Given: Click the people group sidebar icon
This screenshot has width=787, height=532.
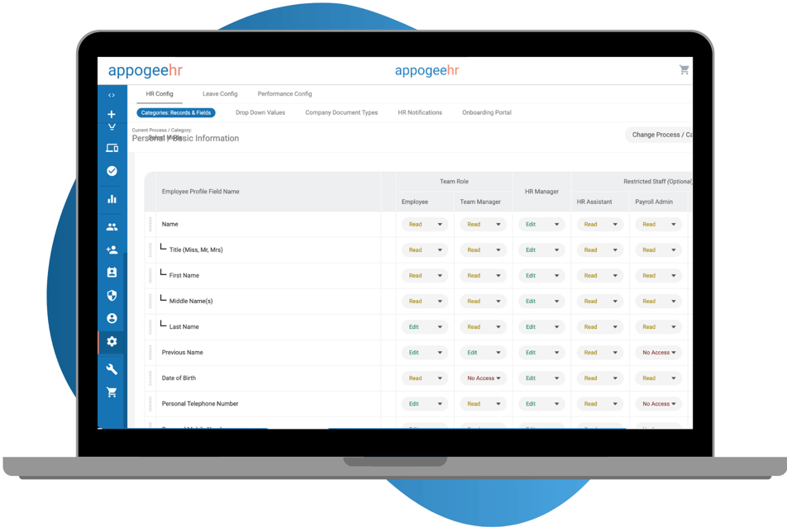Looking at the screenshot, I should [x=112, y=227].
